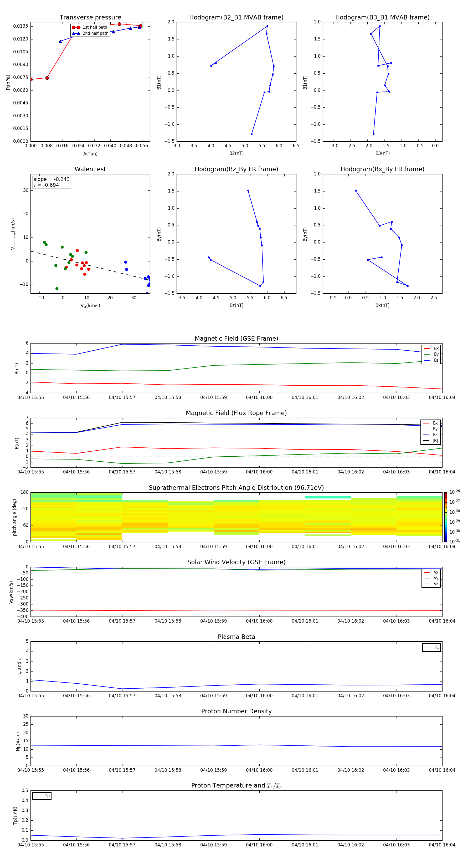Click the 'Hodogram(Bz_By FR frame)' title
The width and height of the screenshot is (473, 868).
coord(236,169)
